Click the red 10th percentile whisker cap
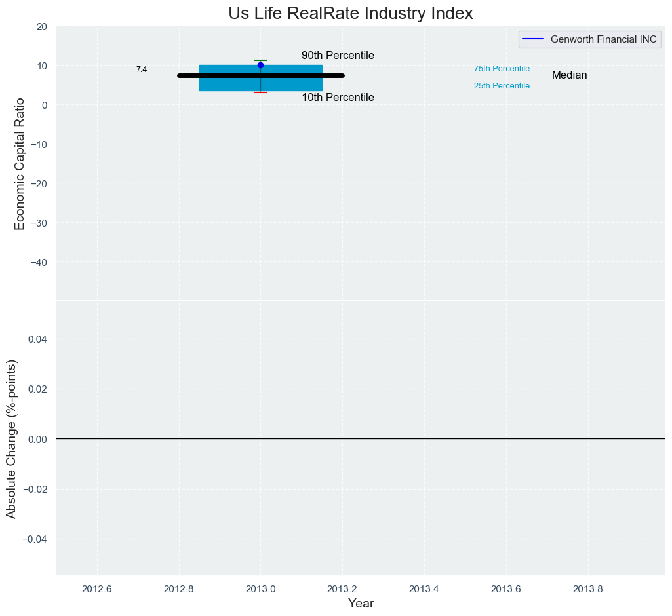 (x=260, y=92)
